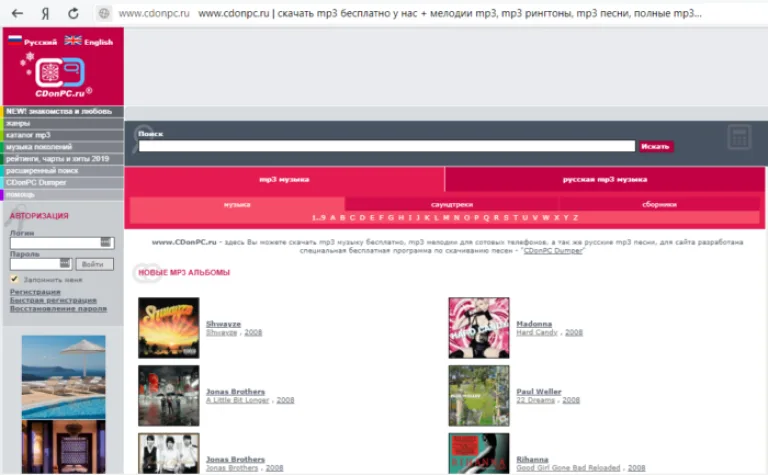Go back with the browser back arrow

pyautogui.click(x=17, y=14)
